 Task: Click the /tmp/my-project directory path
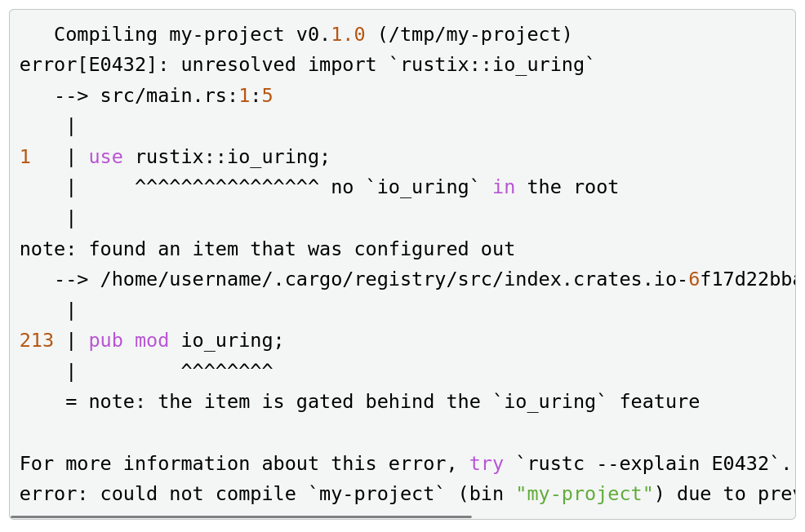(x=474, y=35)
